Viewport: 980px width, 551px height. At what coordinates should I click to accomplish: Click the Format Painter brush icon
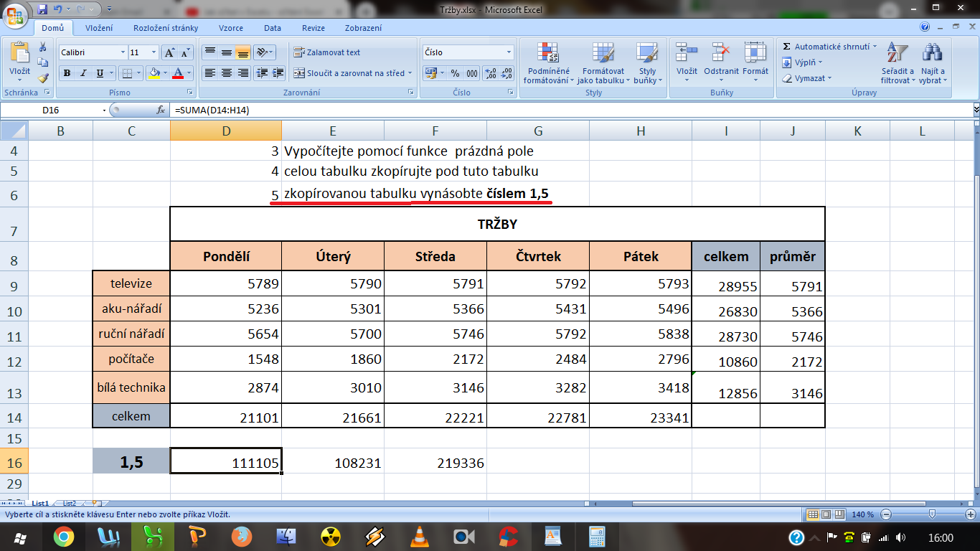coord(43,78)
